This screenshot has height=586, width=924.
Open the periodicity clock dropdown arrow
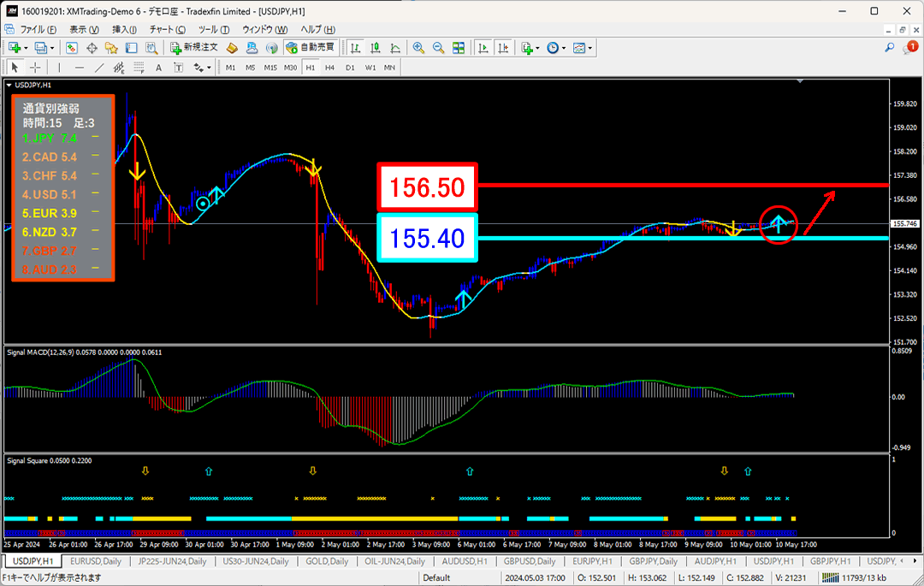pyautogui.click(x=564, y=48)
